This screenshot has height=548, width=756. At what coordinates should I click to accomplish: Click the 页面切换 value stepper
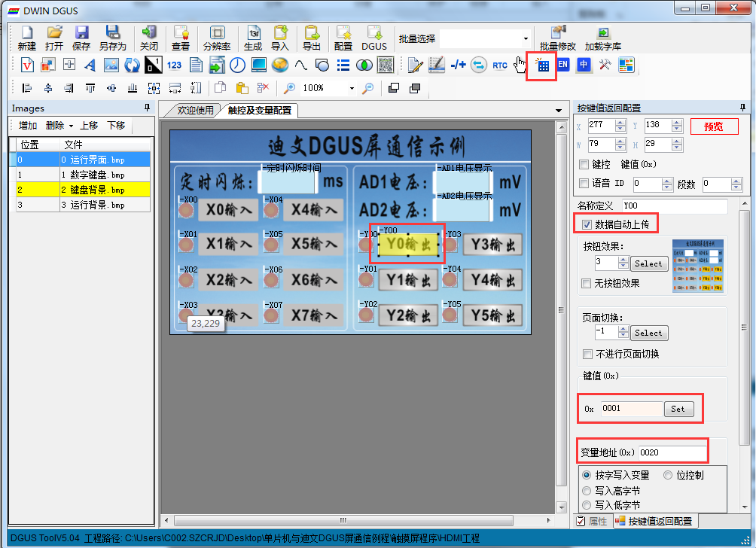coord(623,332)
